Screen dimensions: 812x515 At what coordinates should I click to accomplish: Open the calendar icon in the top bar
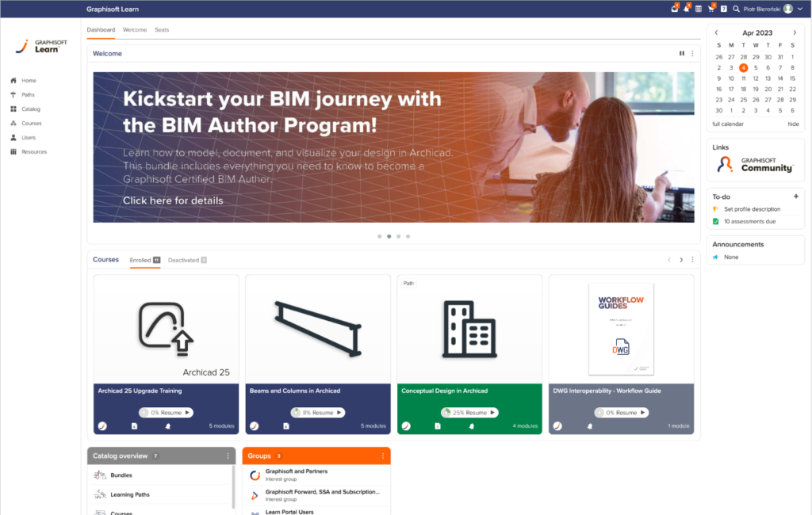pos(699,8)
